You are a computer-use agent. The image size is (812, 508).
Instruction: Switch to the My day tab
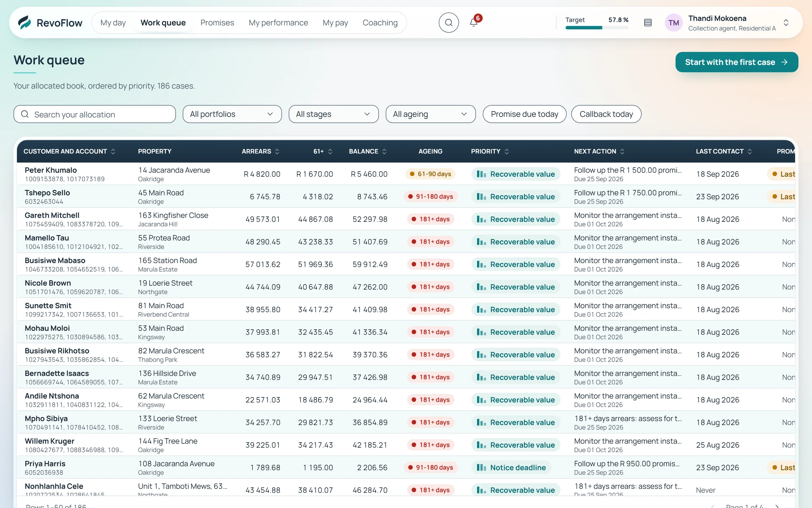coord(113,23)
